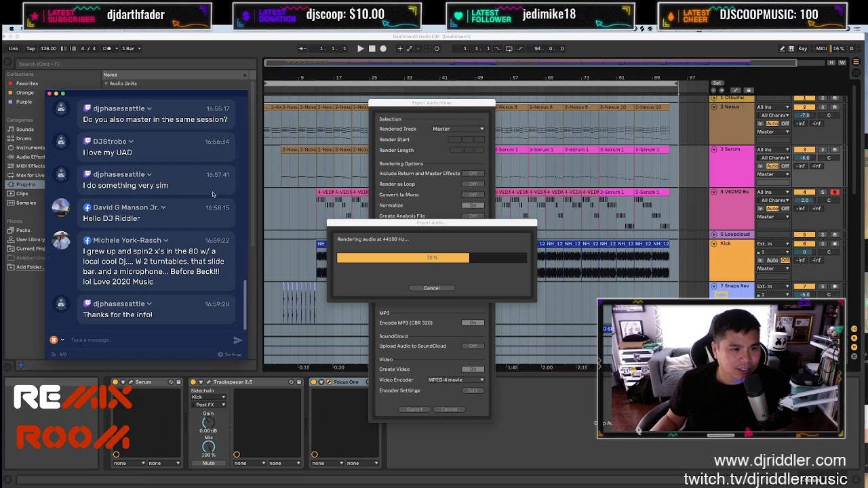Screen dimensions: 868x488
Task: Open the Drums category in browser
Action: tap(23, 138)
